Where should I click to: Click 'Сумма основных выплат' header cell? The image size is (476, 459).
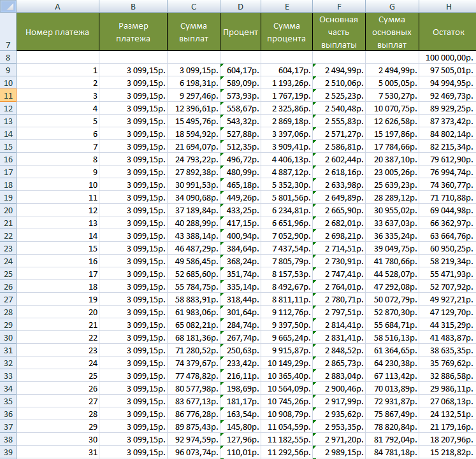pos(393,32)
